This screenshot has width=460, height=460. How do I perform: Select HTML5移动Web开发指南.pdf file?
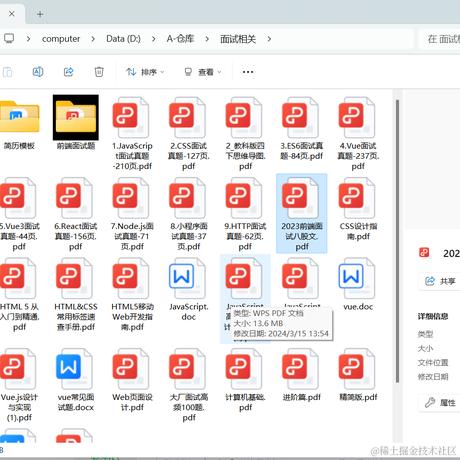(132, 295)
